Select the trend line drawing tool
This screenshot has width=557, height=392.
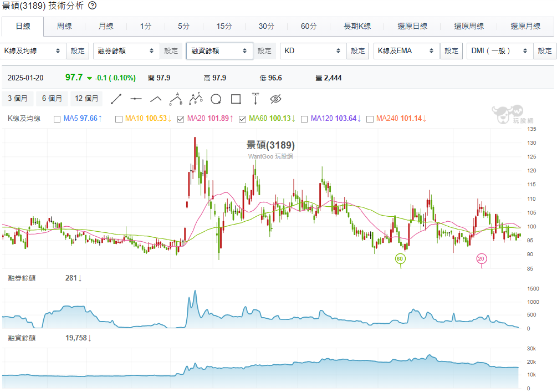coord(116,99)
